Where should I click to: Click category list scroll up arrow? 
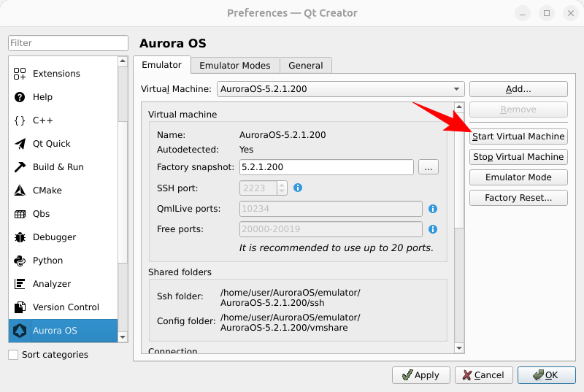pyautogui.click(x=123, y=61)
